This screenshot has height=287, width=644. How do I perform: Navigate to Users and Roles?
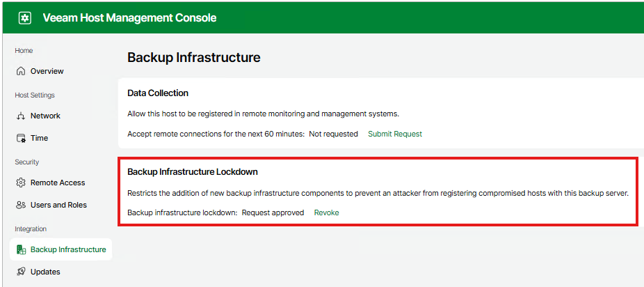(58, 205)
